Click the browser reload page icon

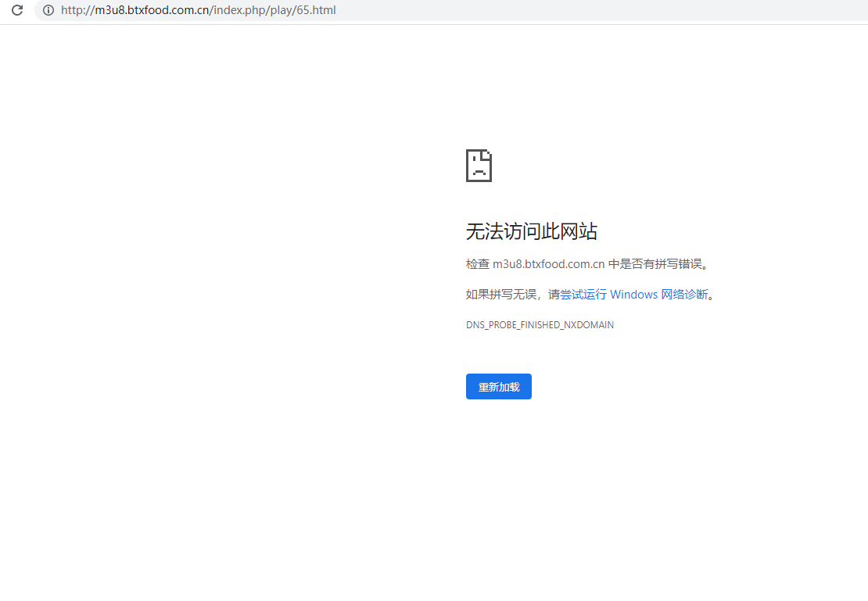[16, 10]
